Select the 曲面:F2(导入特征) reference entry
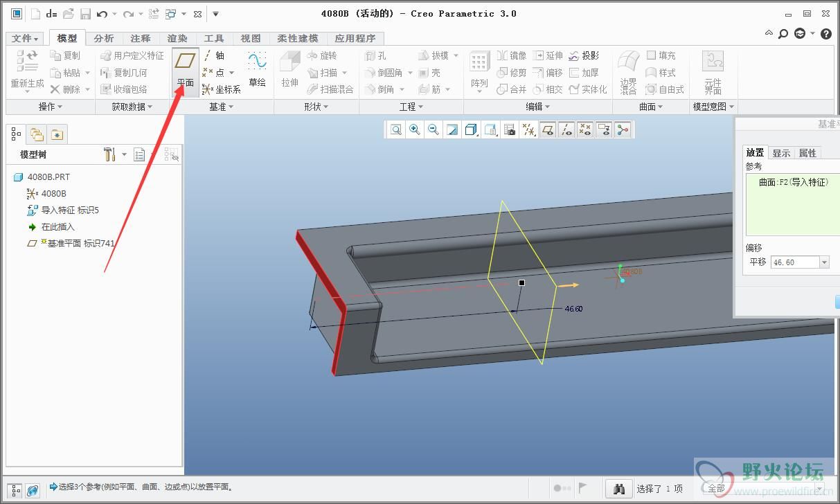840x504 pixels. pos(794,183)
